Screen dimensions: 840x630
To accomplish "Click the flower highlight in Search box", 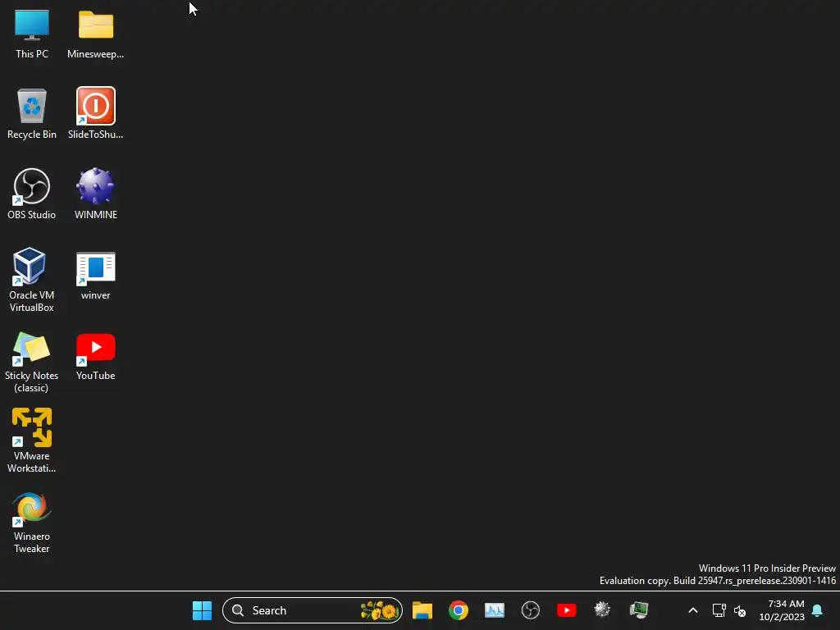I will point(379,610).
